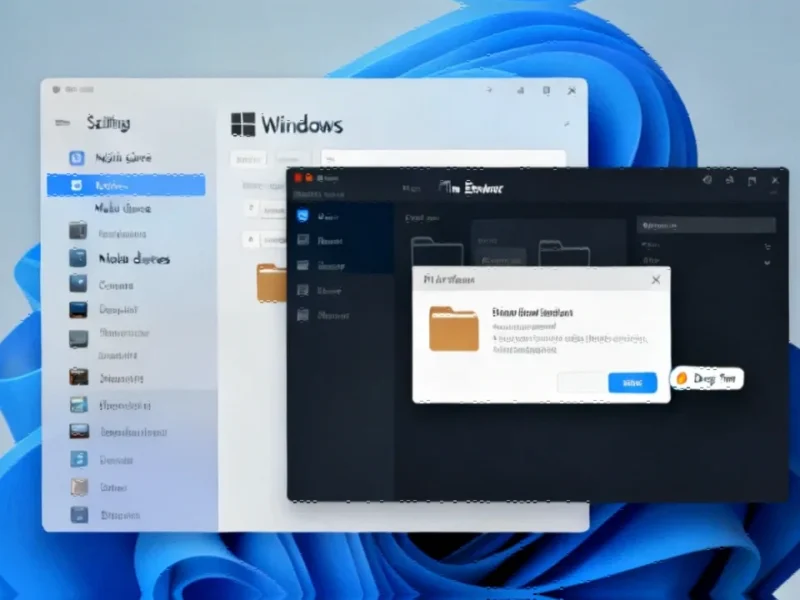This screenshot has height=600, width=800.
Task: Click the large orange folder icon in the dialog
Action: [453, 329]
